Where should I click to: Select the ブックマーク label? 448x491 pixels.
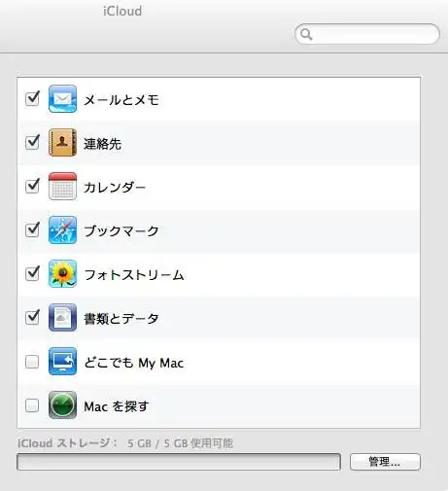coord(121,231)
